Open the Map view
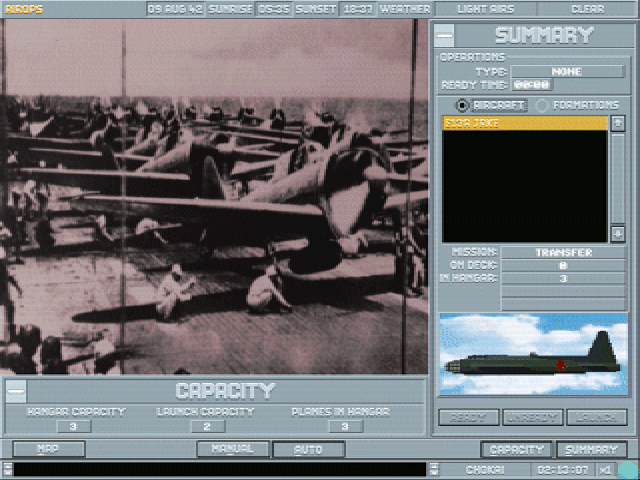Image resolution: width=640 pixels, height=480 pixels. click(x=48, y=450)
